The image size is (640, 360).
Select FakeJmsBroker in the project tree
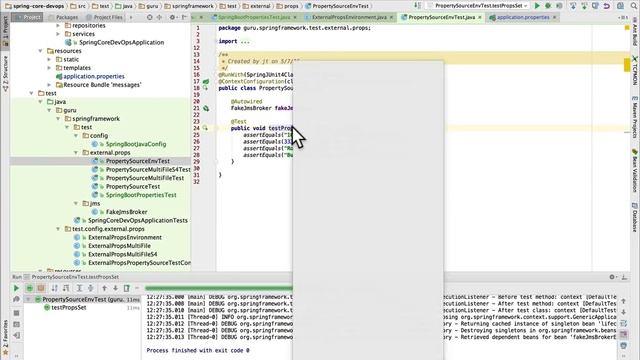126,212
